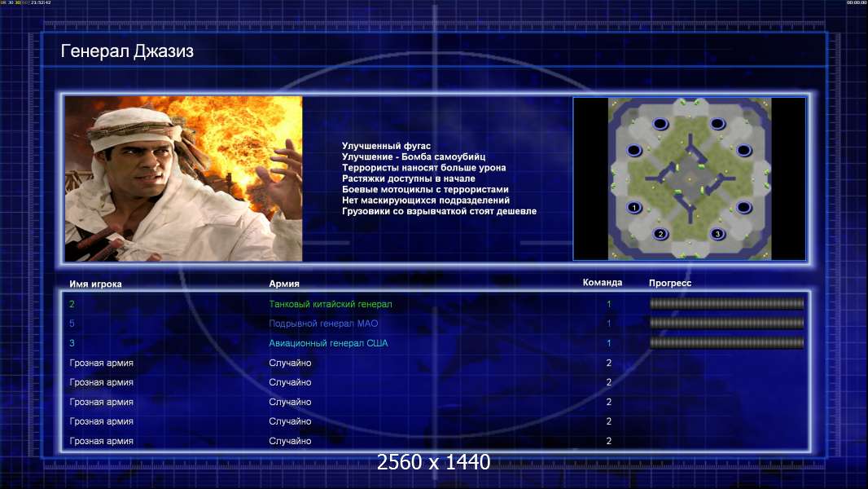Click the progress bar for Танковый китайский генерал
Image resolution: width=868 pixels, height=489 pixels.
pyautogui.click(x=726, y=303)
